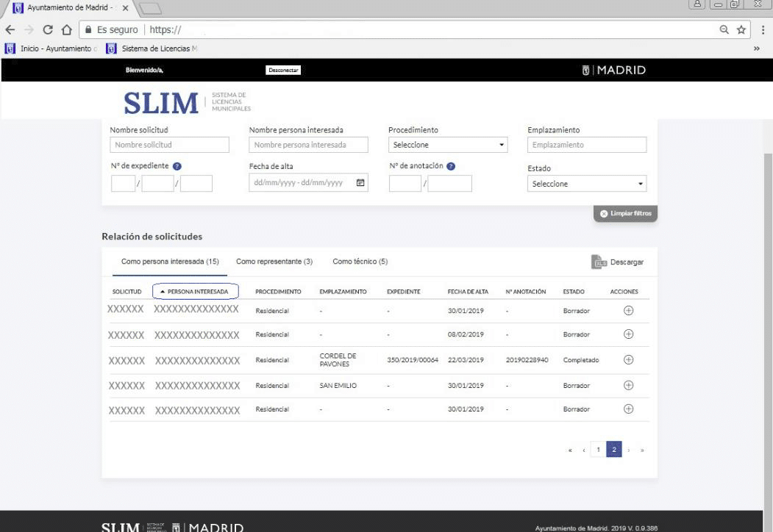Click the help icon beside Nº de anotación
This screenshot has width=773, height=532.
click(451, 166)
